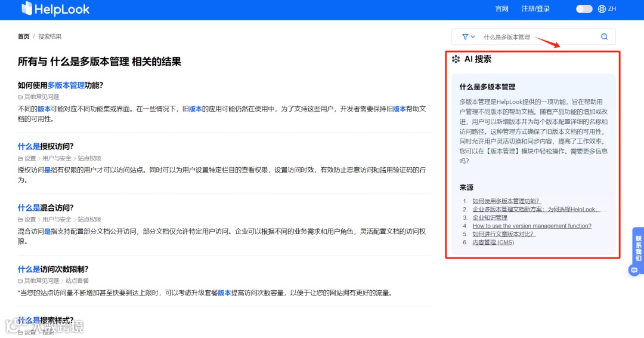The height and width of the screenshot is (338, 644).
Task: Open source 3 企业知识管理
Action: [x=490, y=217]
